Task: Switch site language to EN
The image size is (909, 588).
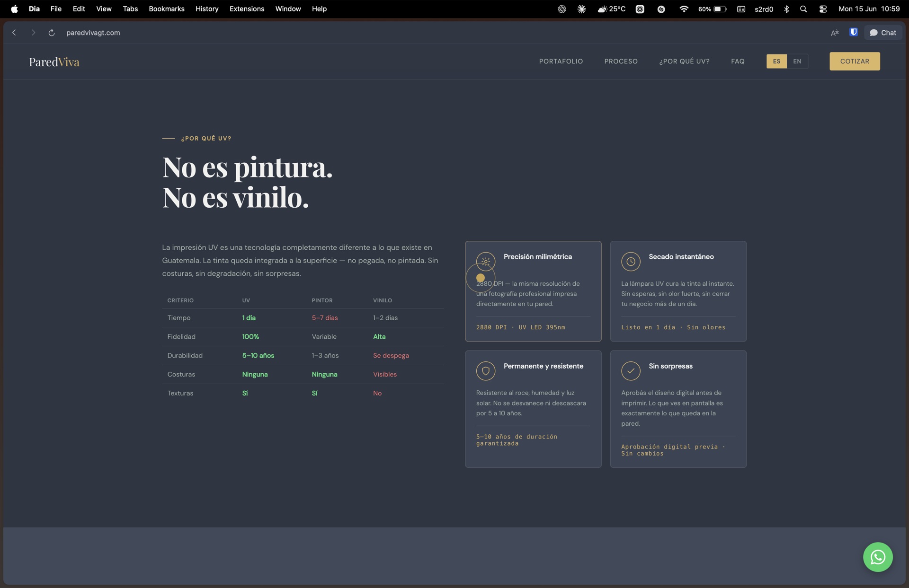Action: 797,61
